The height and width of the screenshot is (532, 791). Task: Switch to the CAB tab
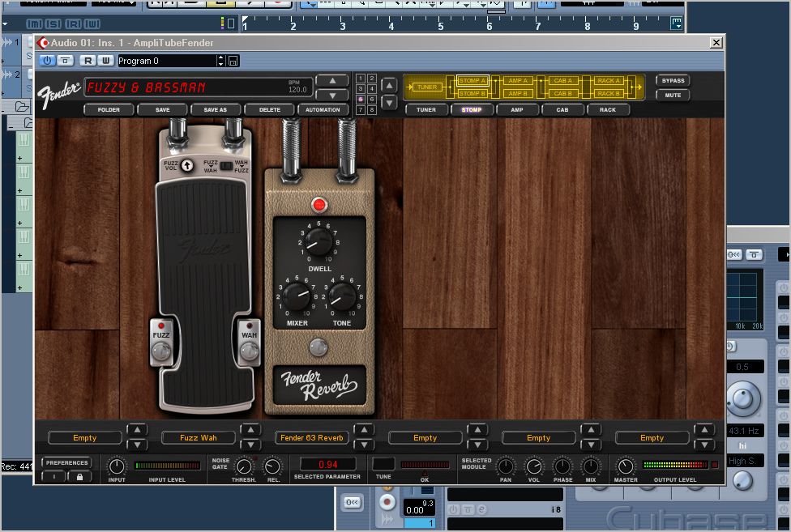tap(562, 109)
